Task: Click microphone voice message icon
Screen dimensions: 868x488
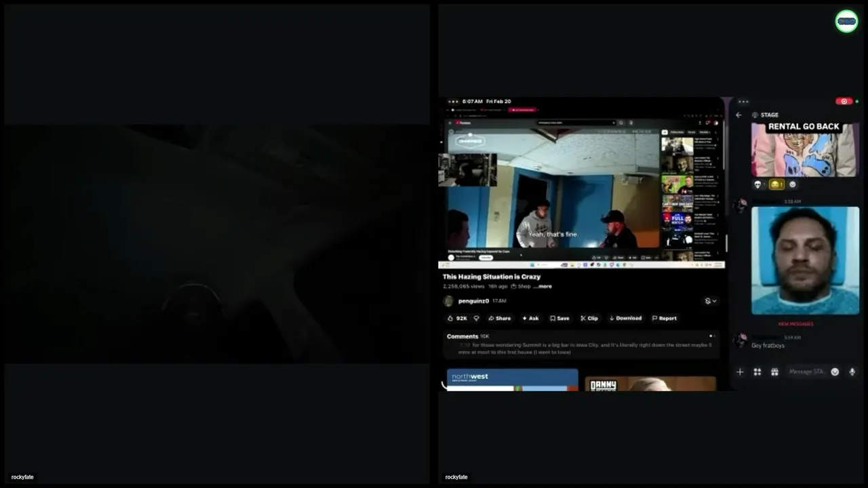Action: pos(852,371)
